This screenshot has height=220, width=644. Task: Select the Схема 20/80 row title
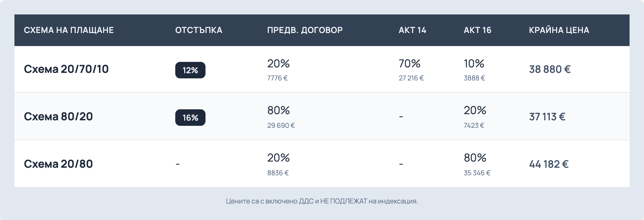coord(58,164)
